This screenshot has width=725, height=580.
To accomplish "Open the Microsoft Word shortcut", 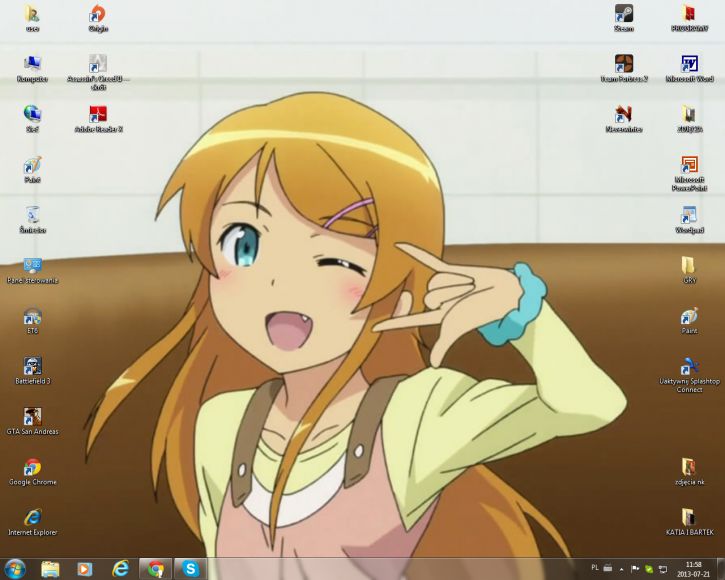I will [x=689, y=64].
